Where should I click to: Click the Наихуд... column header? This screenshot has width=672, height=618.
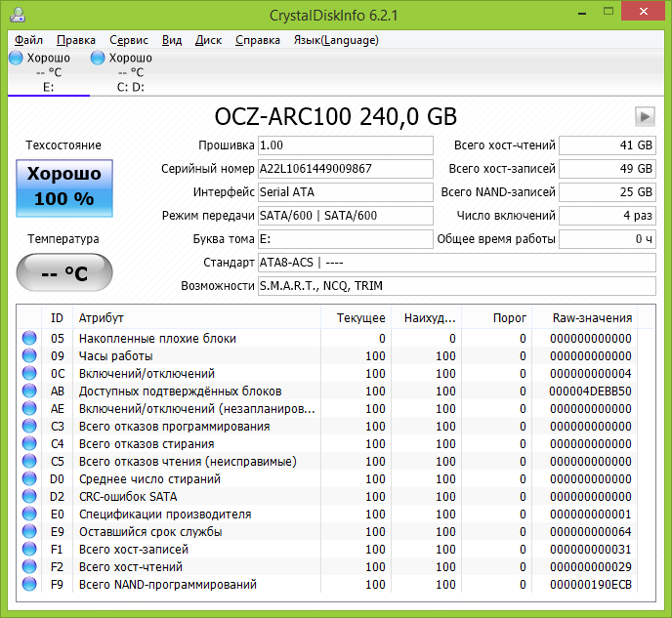(x=426, y=317)
